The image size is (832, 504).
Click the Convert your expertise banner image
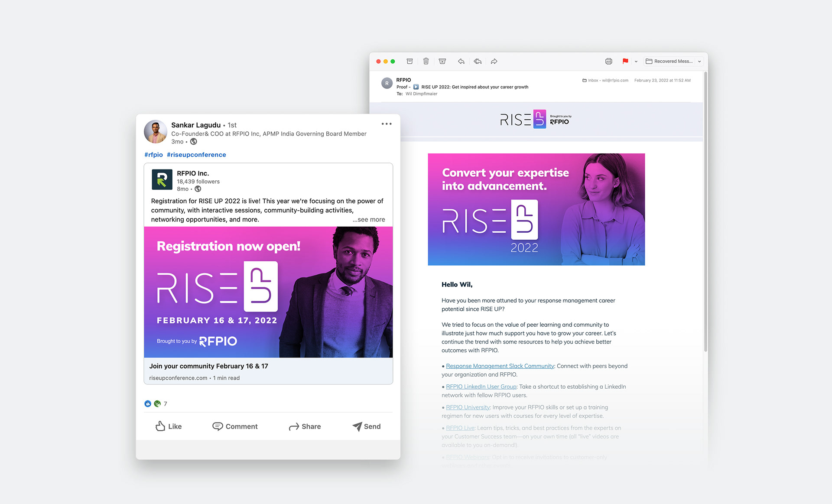(x=536, y=209)
